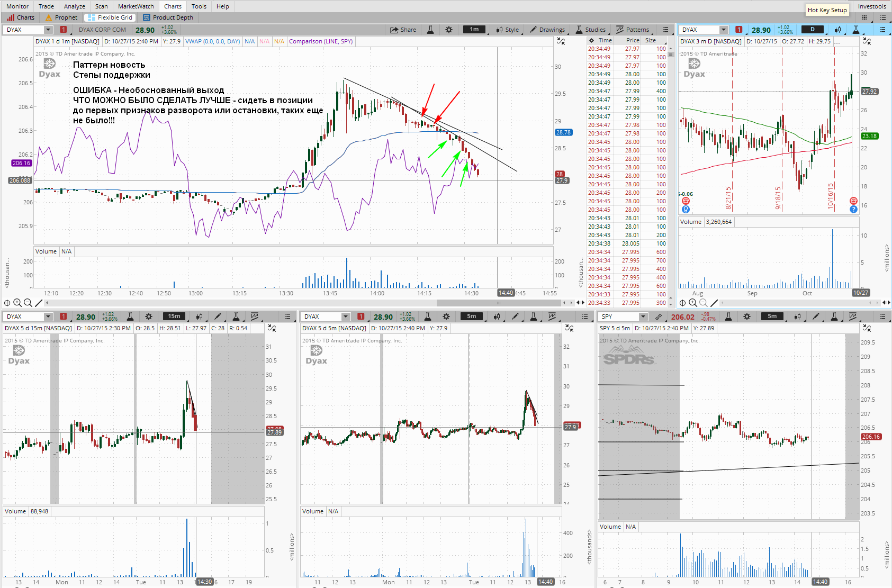Toggle status line collapse icon on daily chart
The width and height of the screenshot is (892, 588).
[867, 41]
